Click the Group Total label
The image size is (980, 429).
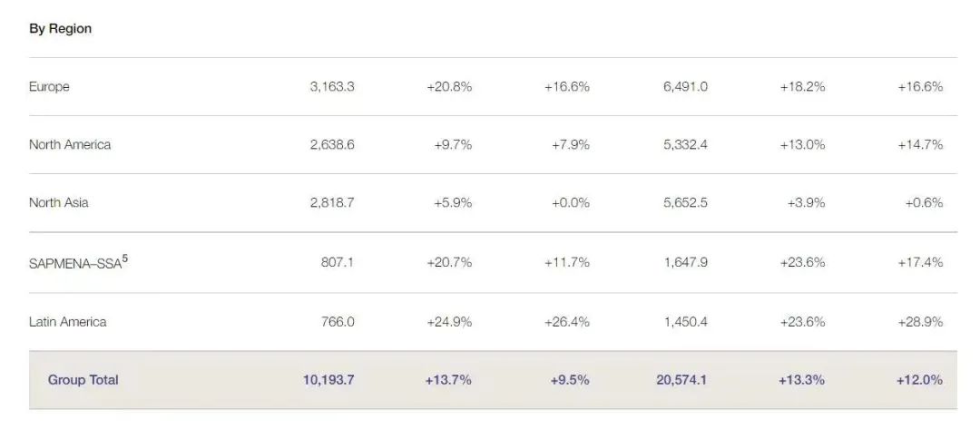pos(83,380)
